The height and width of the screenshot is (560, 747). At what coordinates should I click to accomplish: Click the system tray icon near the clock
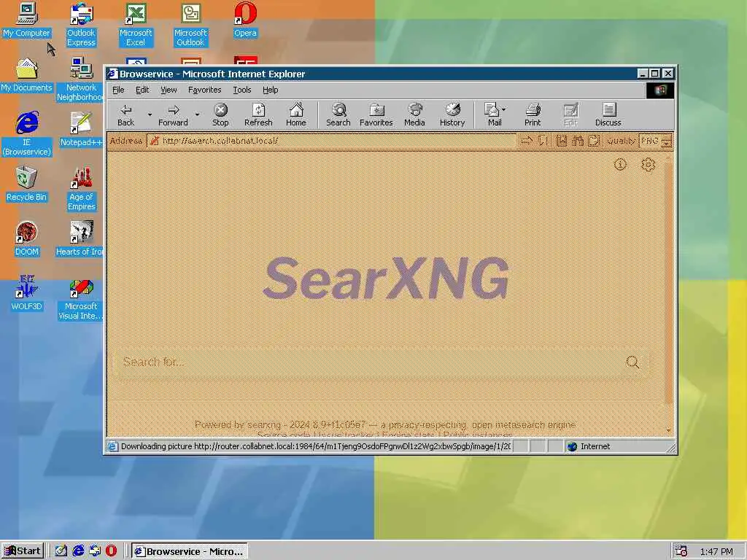coord(681,551)
